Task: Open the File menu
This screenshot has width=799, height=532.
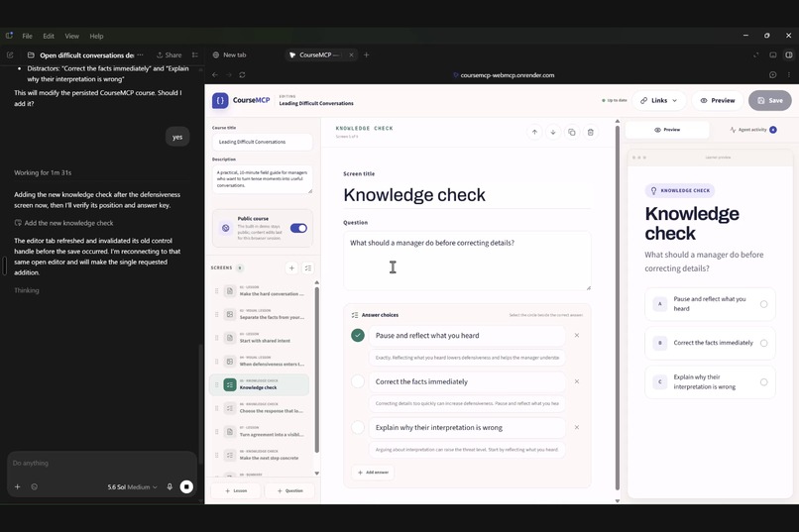Action: click(x=27, y=36)
